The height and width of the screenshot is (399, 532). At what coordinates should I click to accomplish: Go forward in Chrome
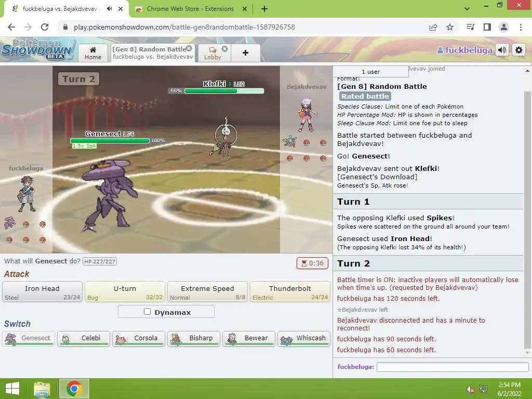tap(28, 27)
